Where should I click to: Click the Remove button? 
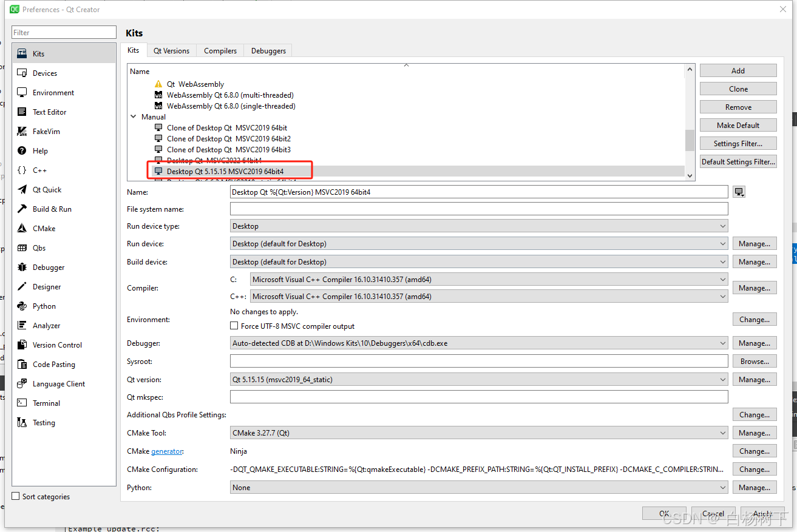738,107
